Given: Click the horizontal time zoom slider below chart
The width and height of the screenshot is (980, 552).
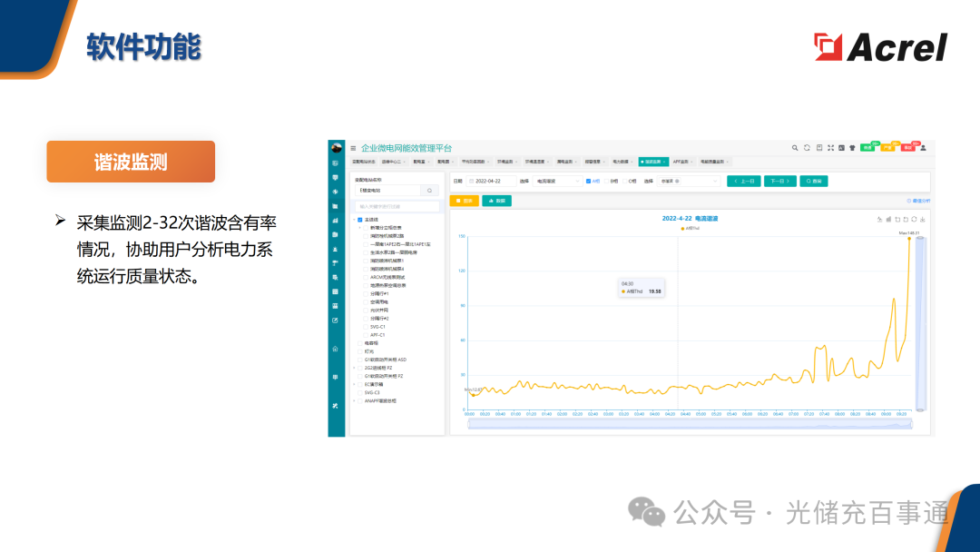Looking at the screenshot, I should (x=690, y=424).
